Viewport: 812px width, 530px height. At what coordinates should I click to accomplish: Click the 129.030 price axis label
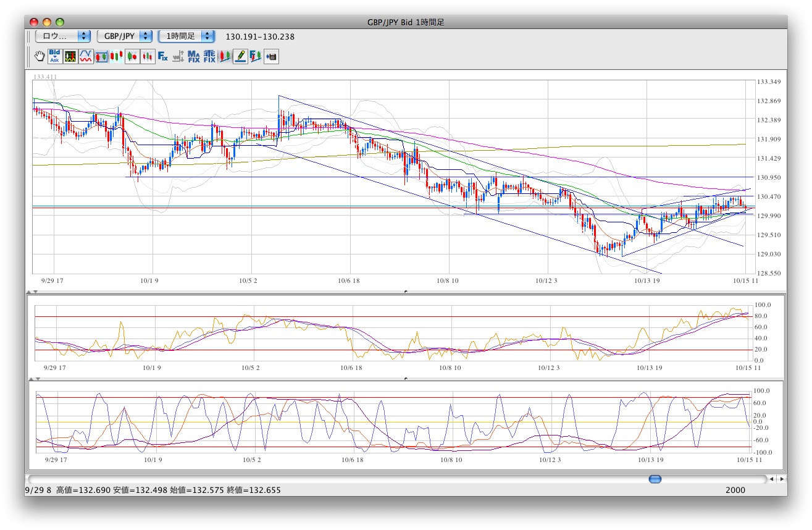click(769, 254)
